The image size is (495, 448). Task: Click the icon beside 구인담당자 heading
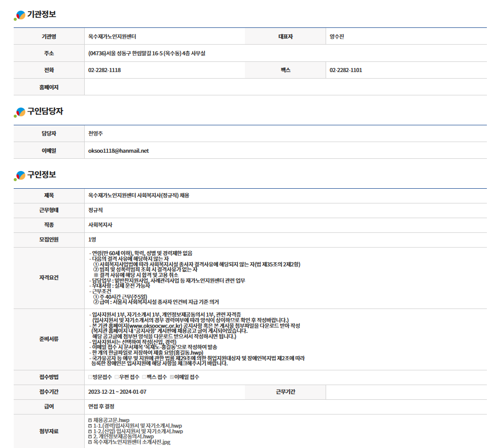click(20, 112)
